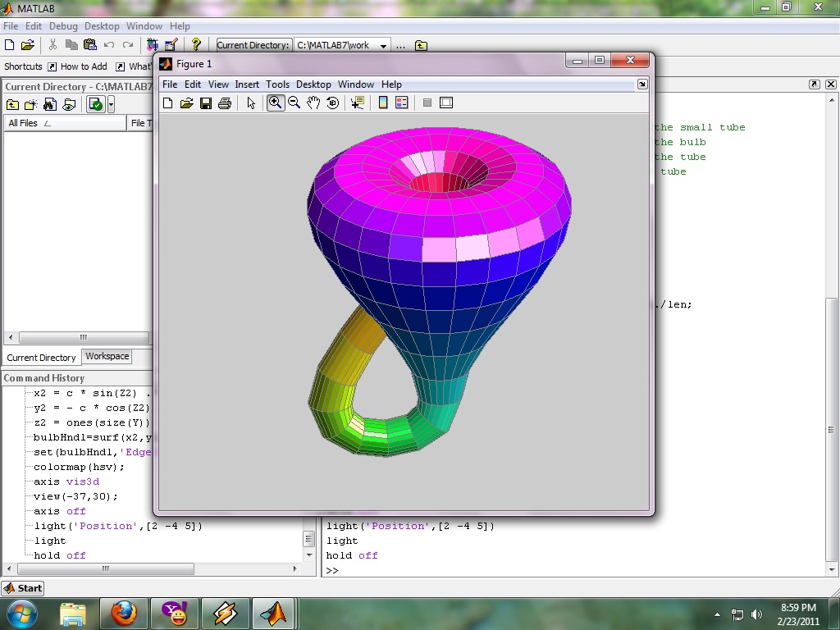This screenshot has height=630, width=840.
Task: Select the Rotate 3D tool in Figure 1
Action: 333,103
